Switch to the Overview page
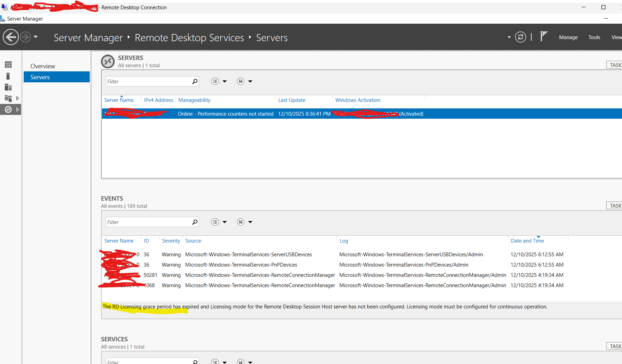The image size is (622, 364). pos(43,66)
